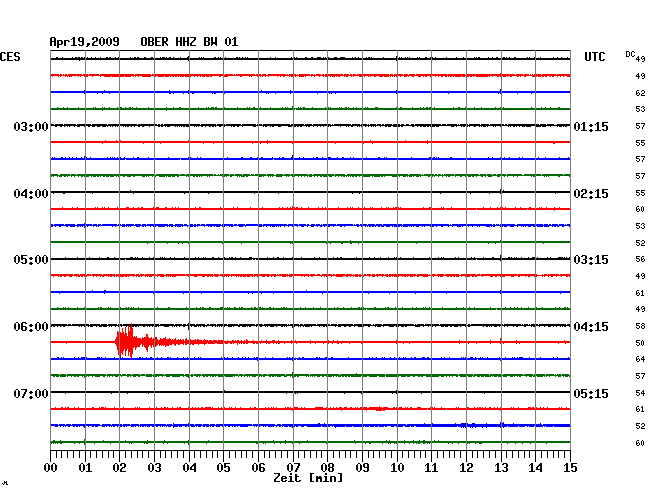Click the UTC column header
This screenshot has height=494, width=650.
[x=594, y=57]
